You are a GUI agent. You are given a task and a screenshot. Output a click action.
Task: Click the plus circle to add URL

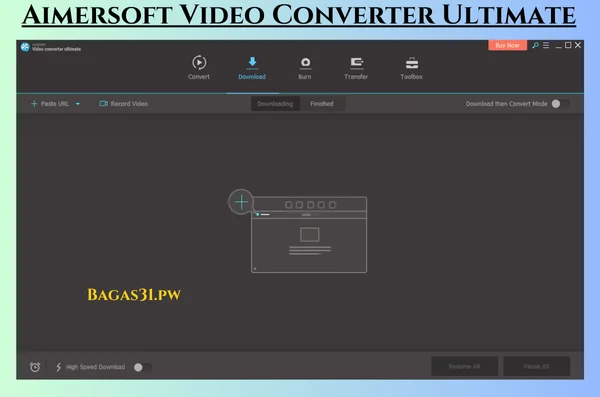point(241,202)
